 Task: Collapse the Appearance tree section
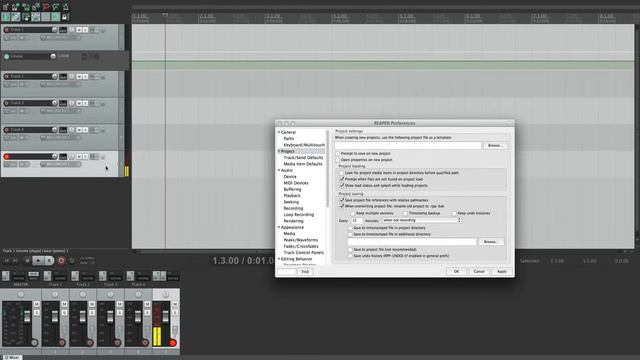click(279, 227)
